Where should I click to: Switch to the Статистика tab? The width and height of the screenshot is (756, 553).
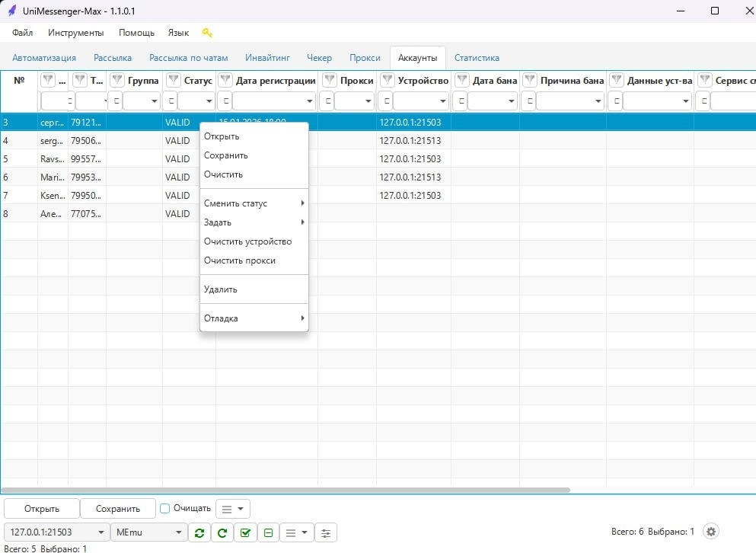[x=477, y=58]
